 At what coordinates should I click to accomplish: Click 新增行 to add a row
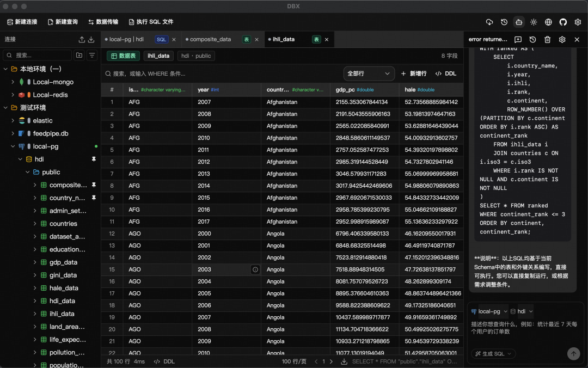[x=414, y=73]
